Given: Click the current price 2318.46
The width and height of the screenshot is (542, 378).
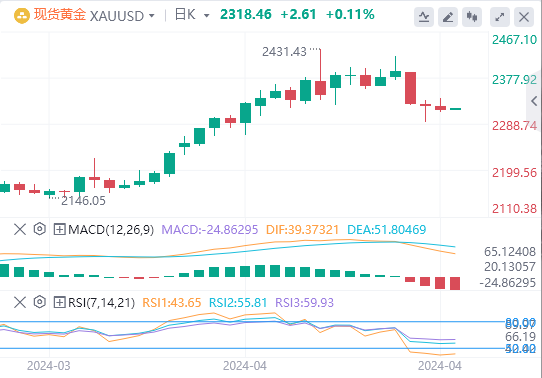Looking at the screenshot, I should 246,15.
